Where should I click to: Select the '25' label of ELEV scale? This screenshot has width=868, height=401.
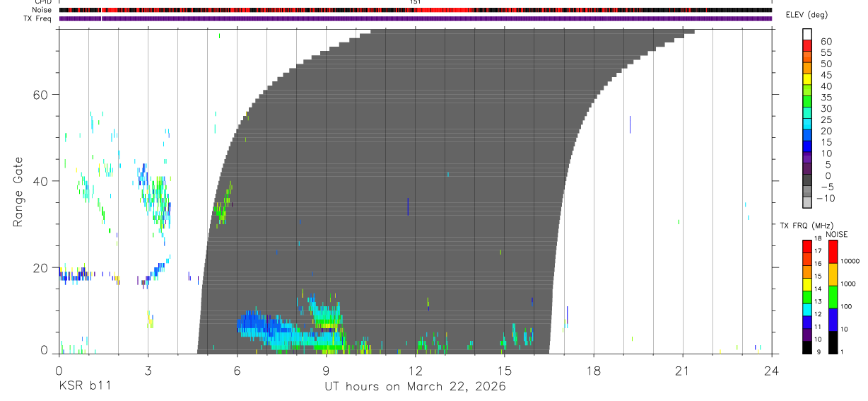click(826, 120)
